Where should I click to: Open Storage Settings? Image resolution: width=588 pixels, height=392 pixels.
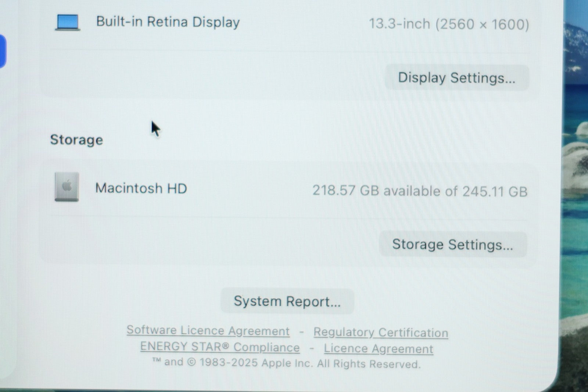tap(452, 245)
